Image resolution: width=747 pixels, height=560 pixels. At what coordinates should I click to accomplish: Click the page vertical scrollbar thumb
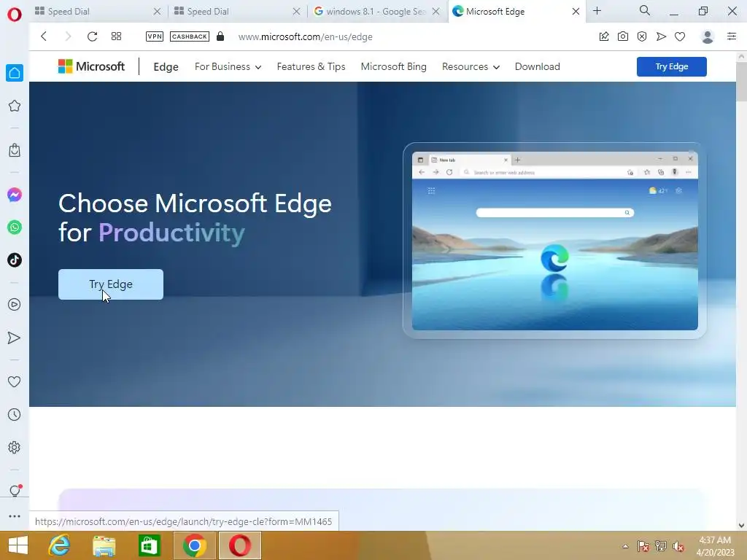[741, 81]
